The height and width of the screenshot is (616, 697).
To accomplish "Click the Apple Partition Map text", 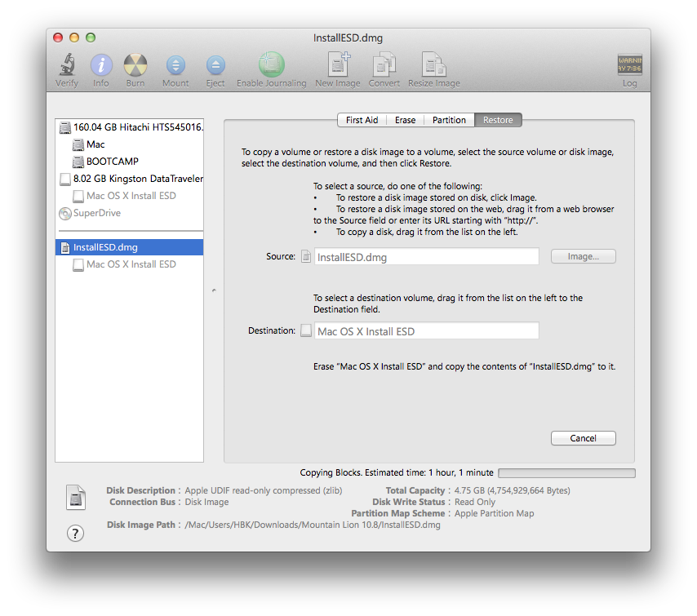I will point(495,514).
